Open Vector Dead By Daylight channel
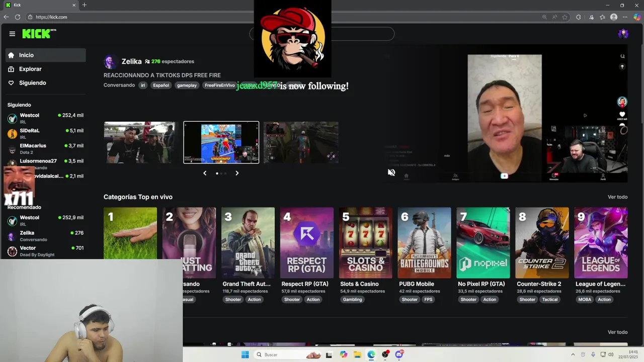Screen dimensions: 644x362 tap(45, 251)
